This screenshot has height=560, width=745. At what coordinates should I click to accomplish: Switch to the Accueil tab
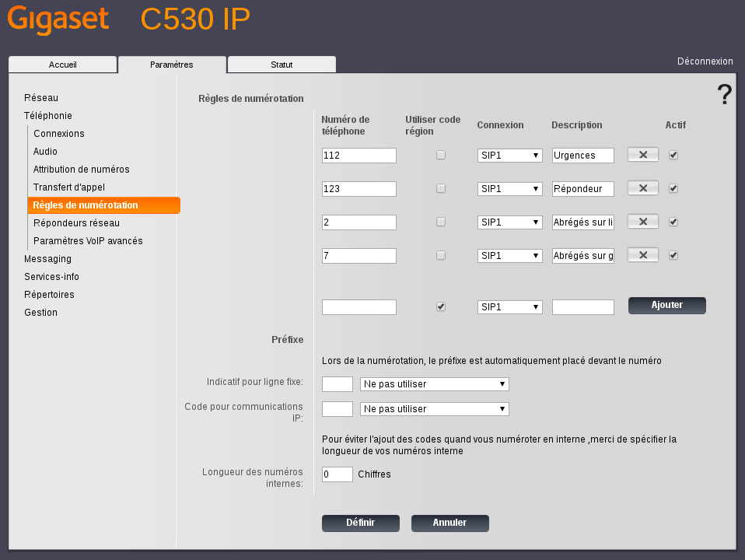click(x=62, y=65)
